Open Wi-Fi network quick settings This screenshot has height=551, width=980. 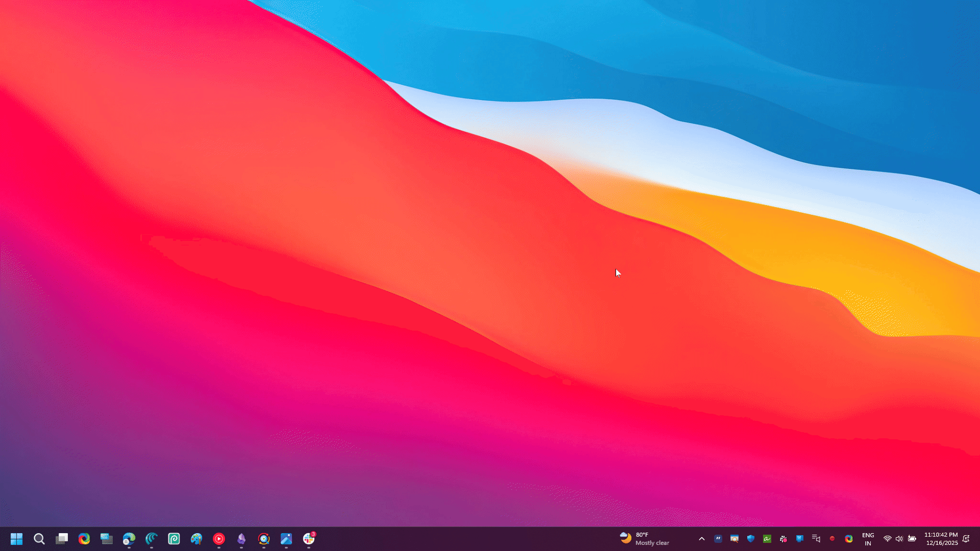(x=888, y=539)
